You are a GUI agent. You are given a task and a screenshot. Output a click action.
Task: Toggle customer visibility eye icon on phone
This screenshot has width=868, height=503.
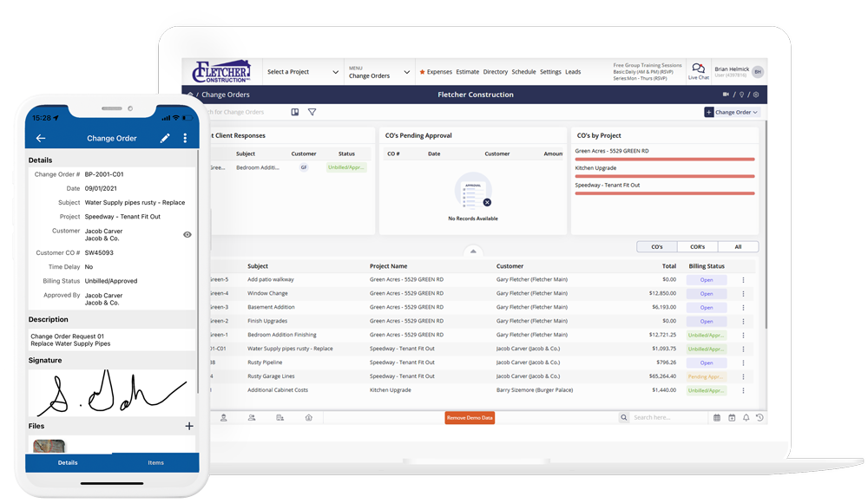[x=187, y=235]
